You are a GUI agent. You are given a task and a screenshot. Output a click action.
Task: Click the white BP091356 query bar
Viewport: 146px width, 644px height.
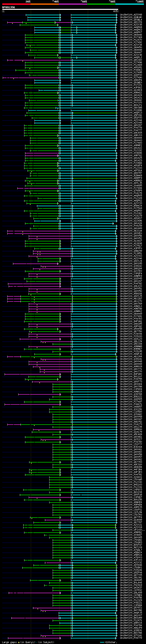click(60, 9)
